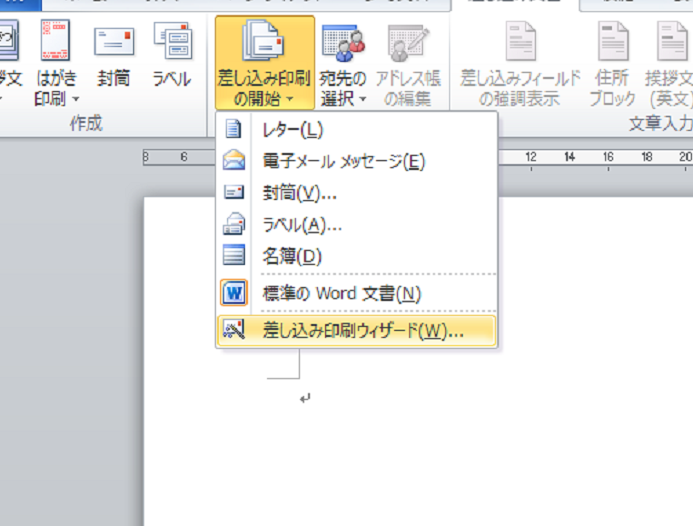Click the letter document icon in menu

(233, 129)
